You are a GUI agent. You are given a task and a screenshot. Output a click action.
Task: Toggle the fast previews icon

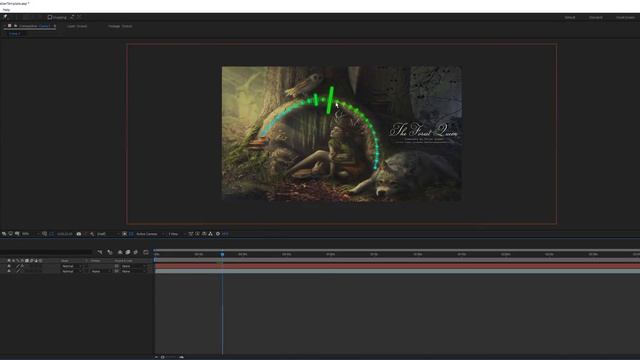click(x=198, y=234)
